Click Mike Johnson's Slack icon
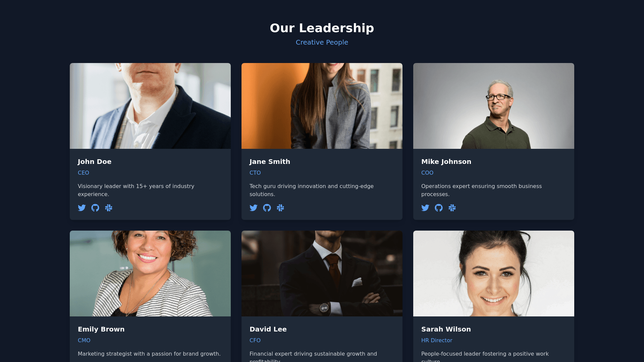 (x=452, y=208)
